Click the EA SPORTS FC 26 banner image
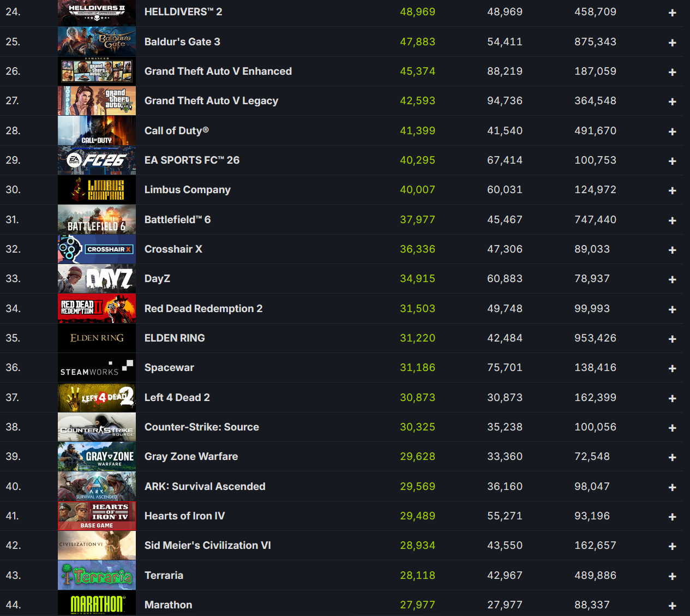Viewport: 690px width, 616px height. (x=97, y=160)
